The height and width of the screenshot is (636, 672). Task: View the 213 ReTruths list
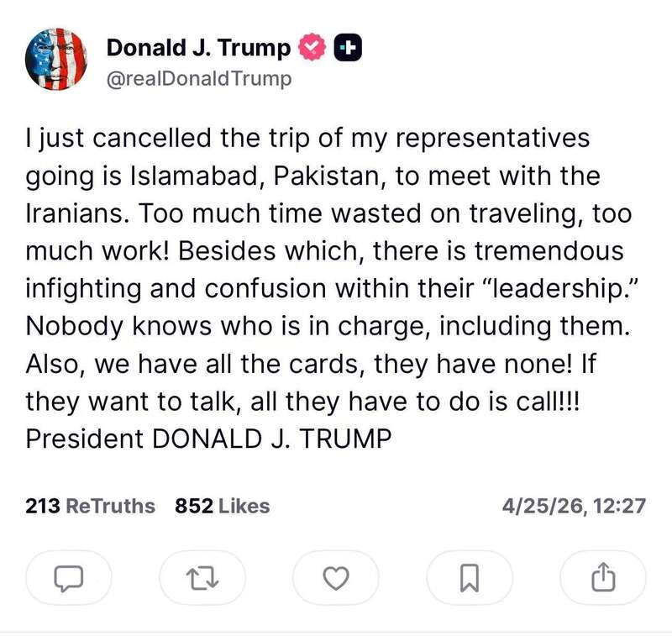coord(91,506)
